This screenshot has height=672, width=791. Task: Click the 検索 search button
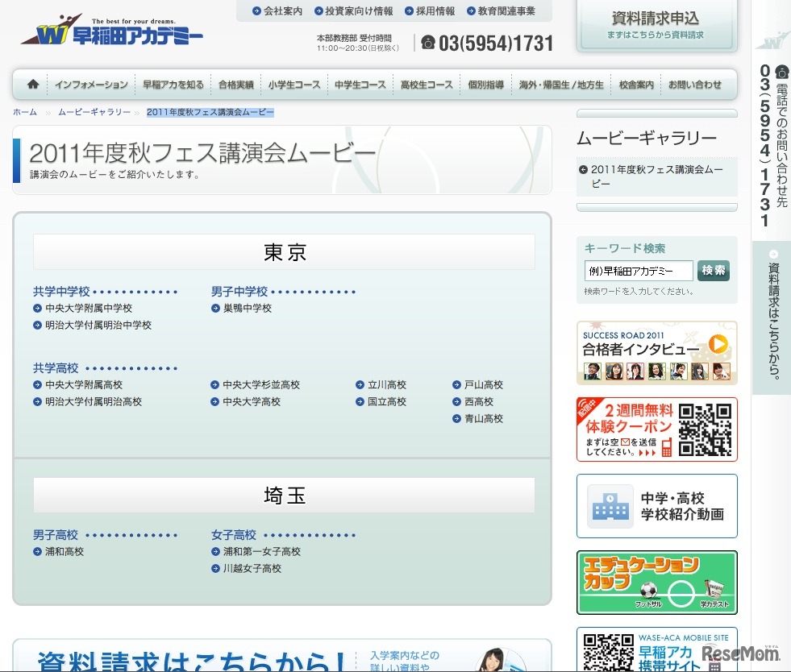click(713, 271)
